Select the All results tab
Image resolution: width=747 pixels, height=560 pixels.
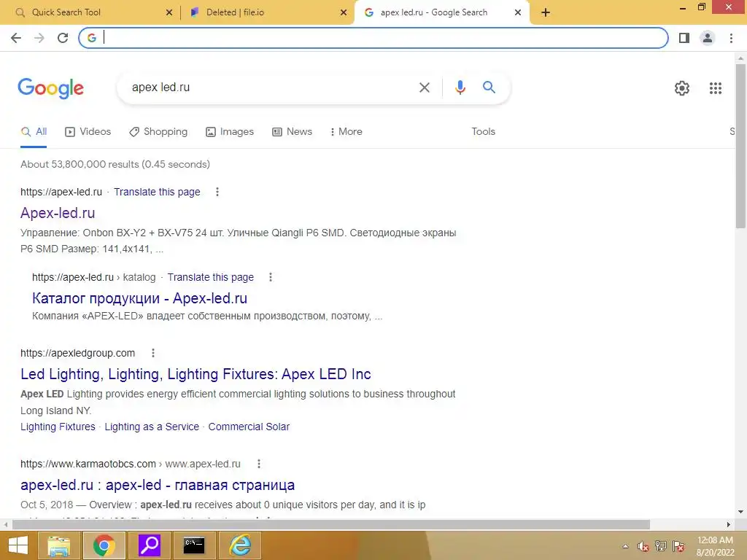[34, 132]
